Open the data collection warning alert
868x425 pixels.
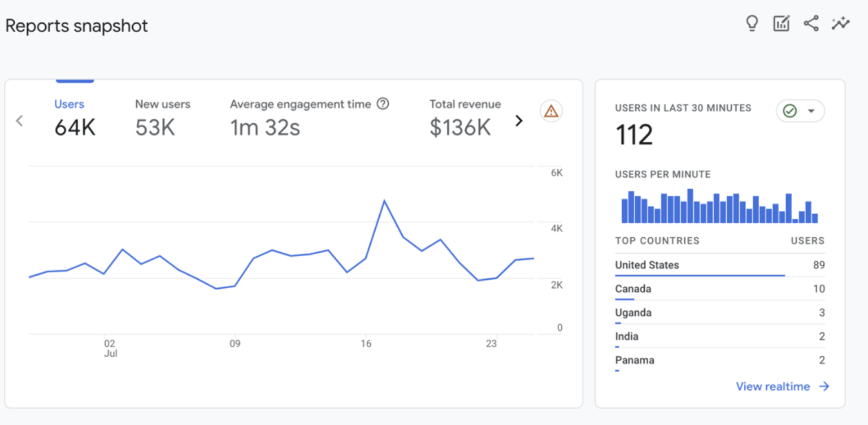pos(550,111)
